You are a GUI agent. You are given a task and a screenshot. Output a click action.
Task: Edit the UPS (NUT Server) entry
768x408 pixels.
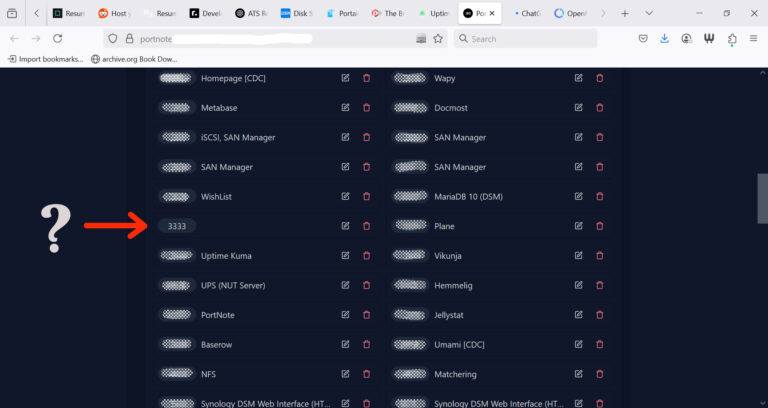pyautogui.click(x=345, y=285)
